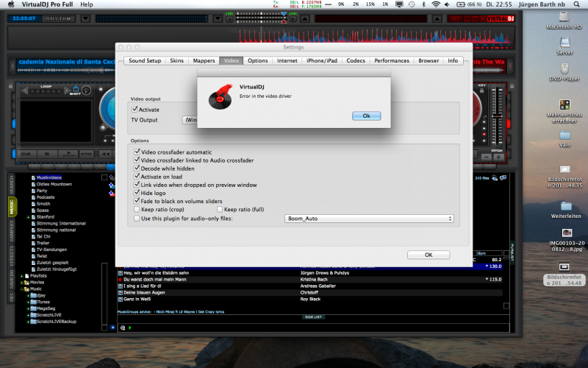Open the DVD-Player desktop icon
Viewport: 588px width, 368px height.
[x=564, y=72]
